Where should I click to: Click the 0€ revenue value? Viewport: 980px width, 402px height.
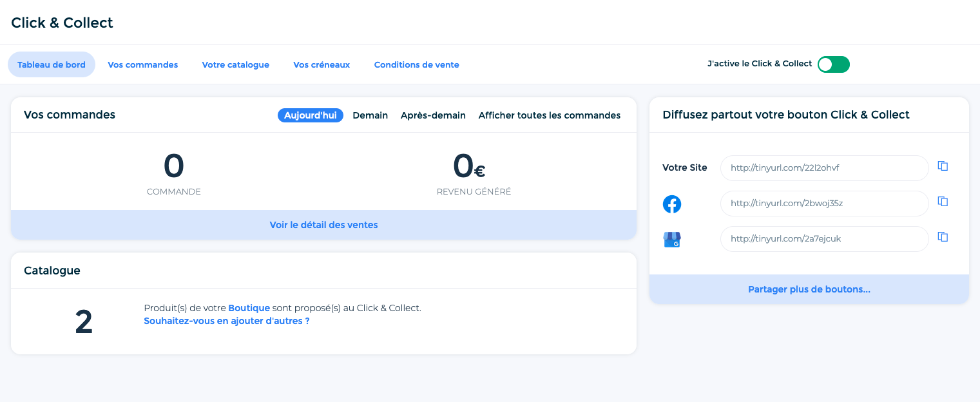(469, 166)
